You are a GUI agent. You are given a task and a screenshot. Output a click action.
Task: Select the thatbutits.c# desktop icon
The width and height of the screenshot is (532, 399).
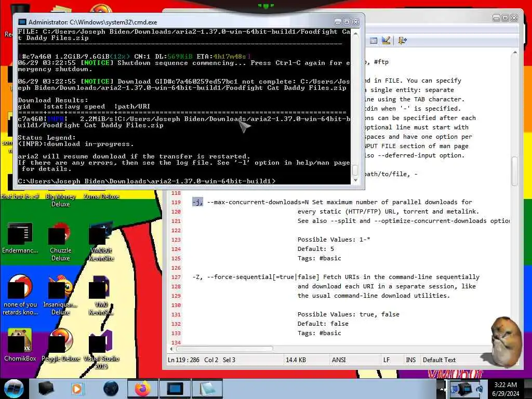pos(20,196)
